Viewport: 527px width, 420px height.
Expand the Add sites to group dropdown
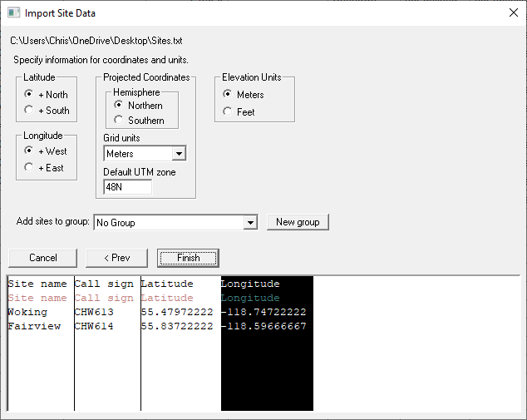pos(250,223)
